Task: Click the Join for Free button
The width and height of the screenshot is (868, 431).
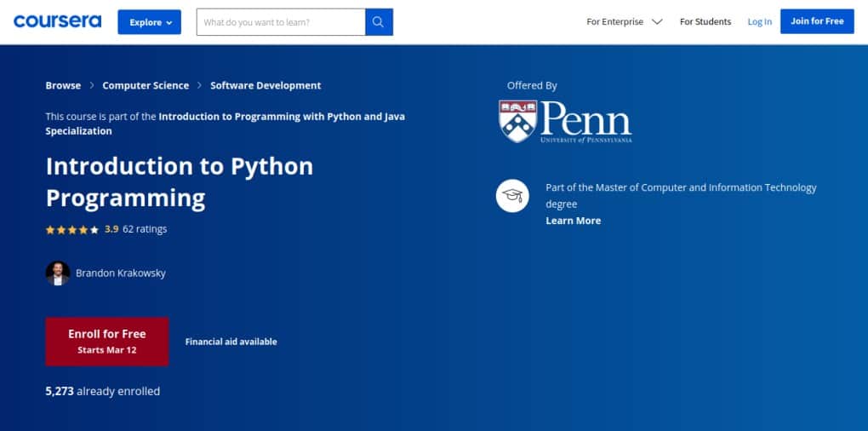Action: tap(817, 21)
